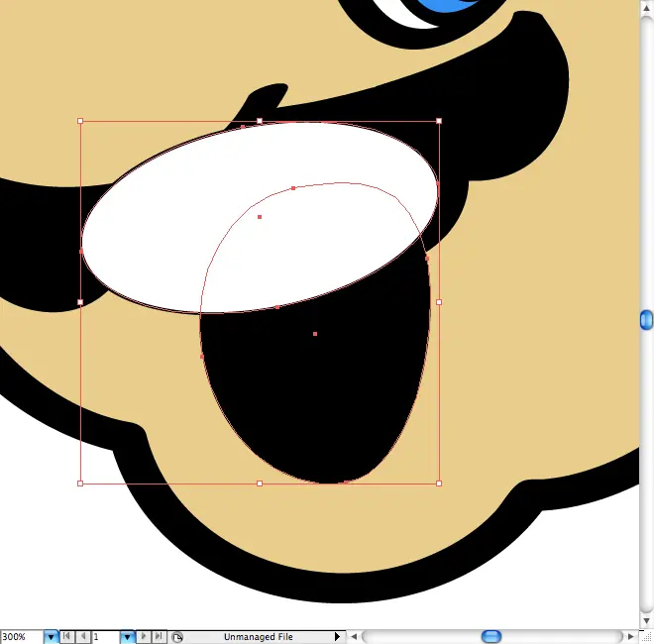
Task: Click the horizontal scrollbar left arrow
Action: (x=354, y=637)
